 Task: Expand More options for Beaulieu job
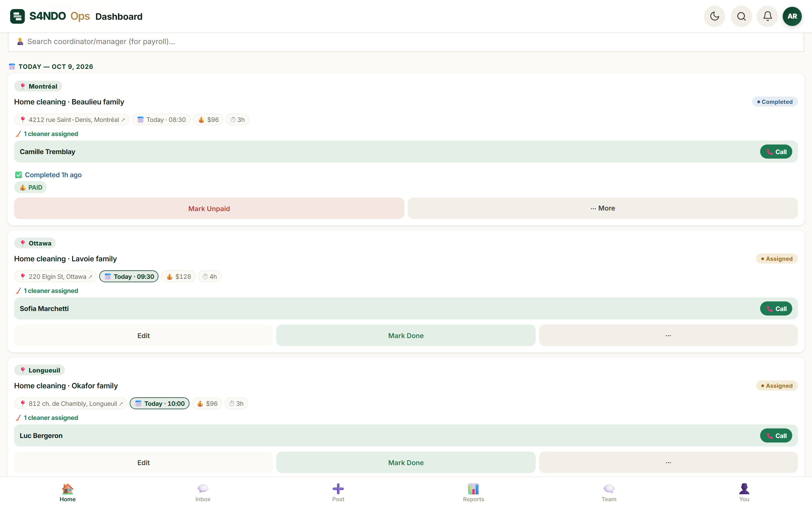(603, 208)
